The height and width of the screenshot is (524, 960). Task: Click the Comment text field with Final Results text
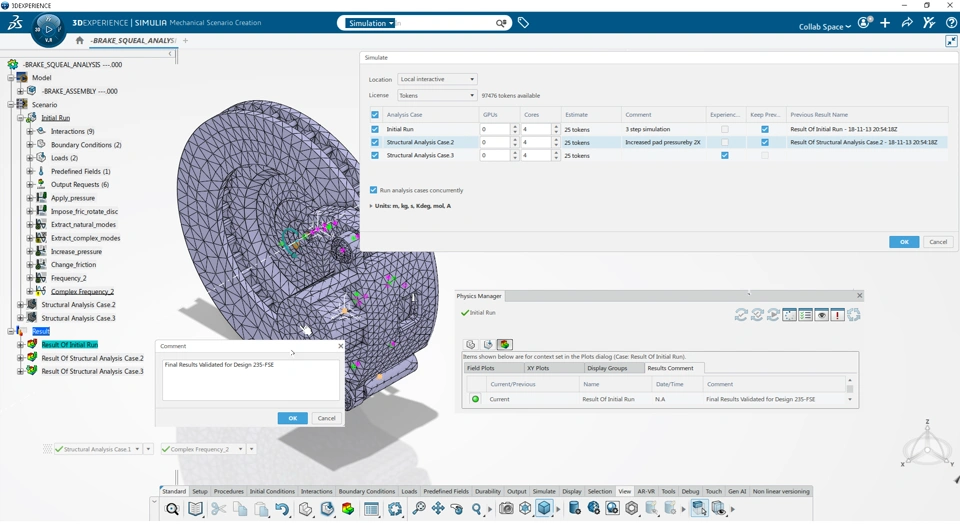pos(250,380)
